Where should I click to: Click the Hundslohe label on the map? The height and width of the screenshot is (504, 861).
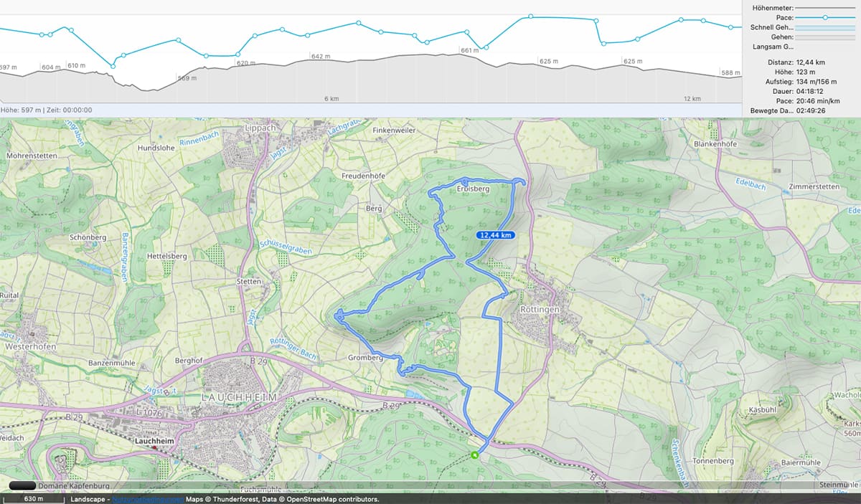(156, 148)
